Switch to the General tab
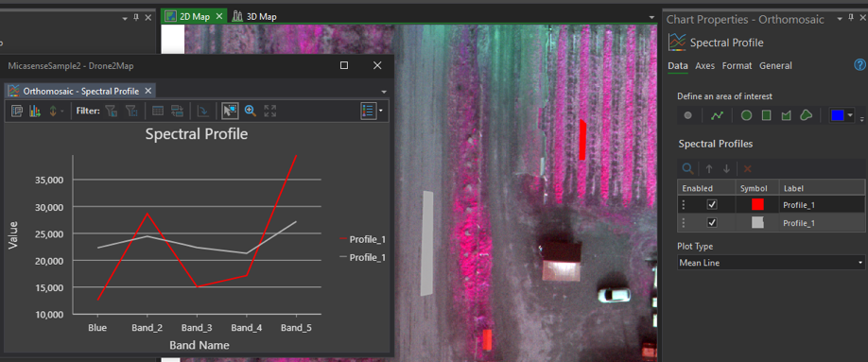The width and height of the screenshot is (868, 362). [775, 65]
